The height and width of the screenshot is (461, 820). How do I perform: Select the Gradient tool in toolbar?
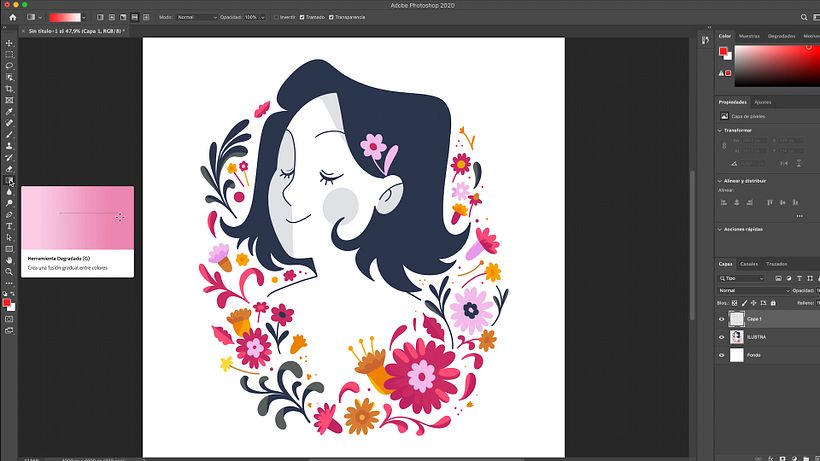coord(9,180)
